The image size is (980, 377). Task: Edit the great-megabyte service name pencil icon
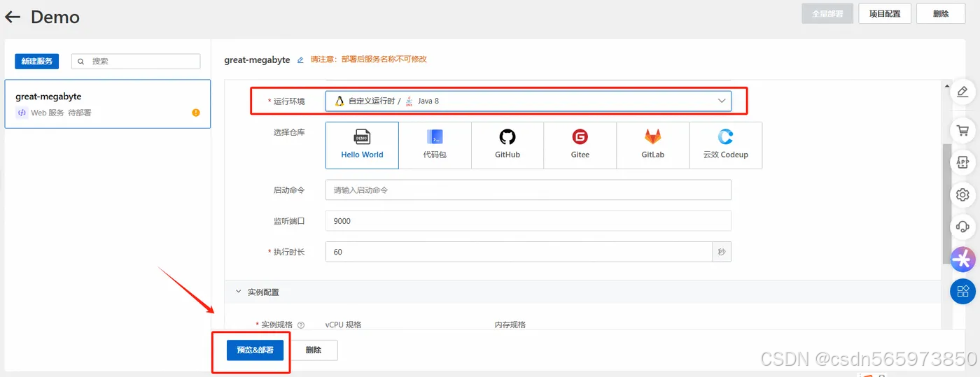(x=300, y=60)
